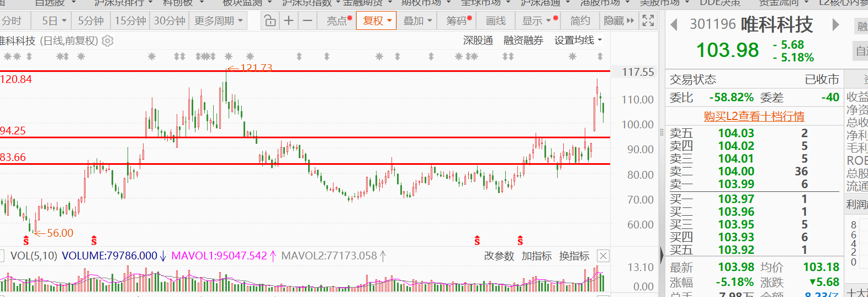This screenshot has width=868, height=297.
Task: Toggle the 融资融券 overlay
Action: coord(523,40)
